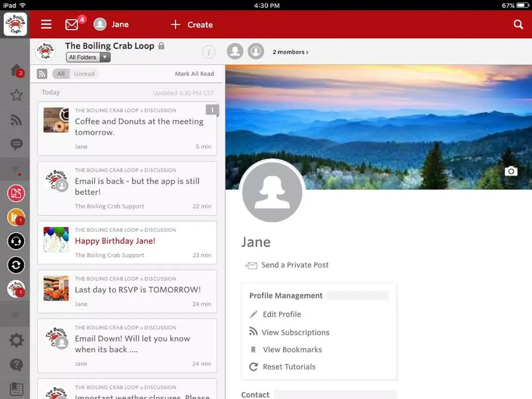The height and width of the screenshot is (399, 532).
Task: Tap The Boiling Crab Loop title
Action: pyautogui.click(x=110, y=46)
